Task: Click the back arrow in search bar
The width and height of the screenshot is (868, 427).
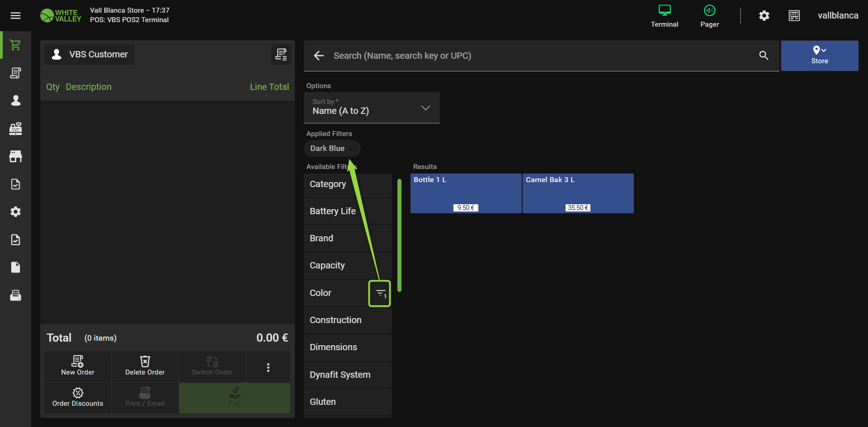Action: click(319, 56)
